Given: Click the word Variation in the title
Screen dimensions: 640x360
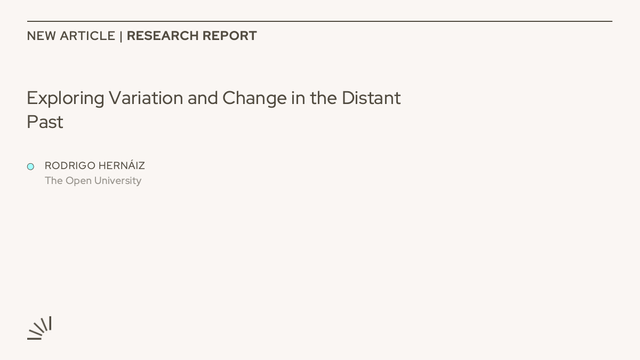Looking at the screenshot, I should (x=146, y=98).
